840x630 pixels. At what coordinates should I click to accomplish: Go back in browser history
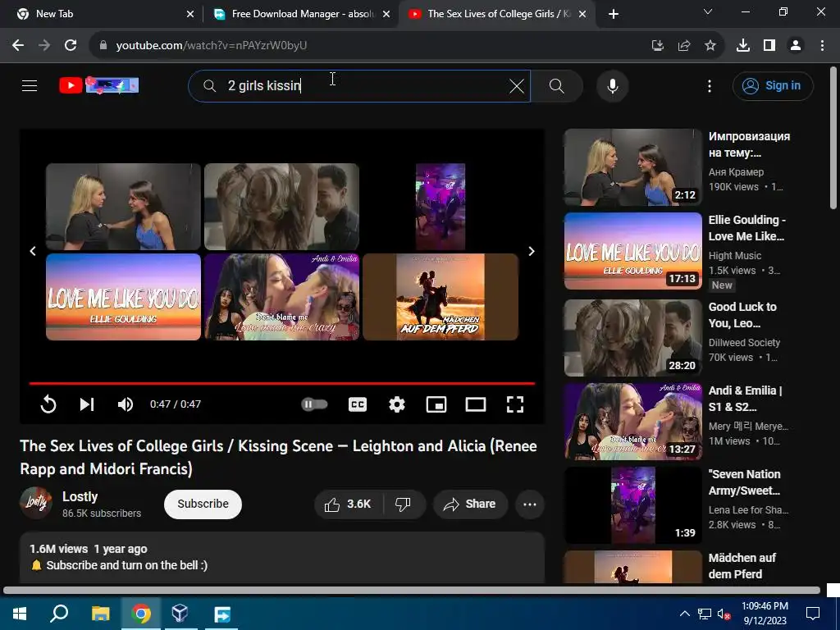click(x=18, y=46)
